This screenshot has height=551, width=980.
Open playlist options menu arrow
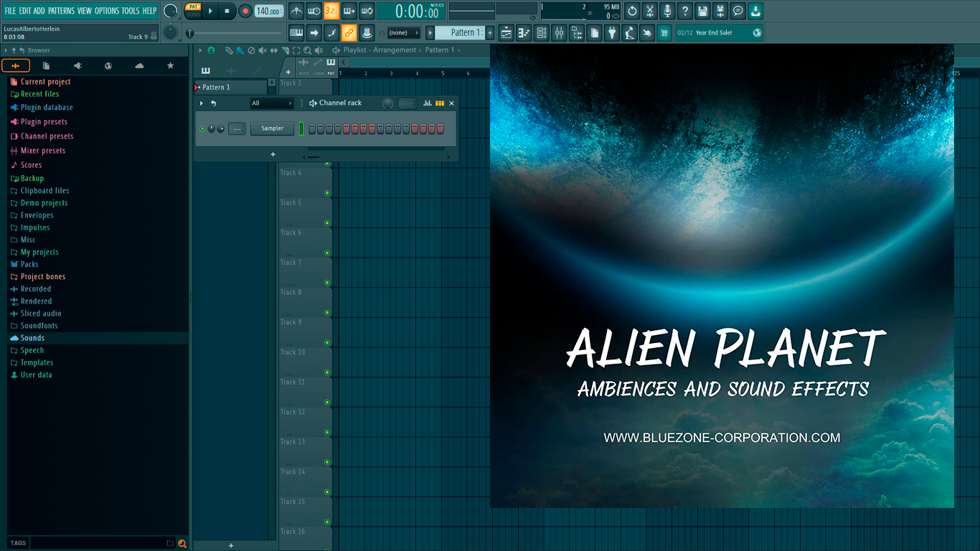tap(200, 50)
